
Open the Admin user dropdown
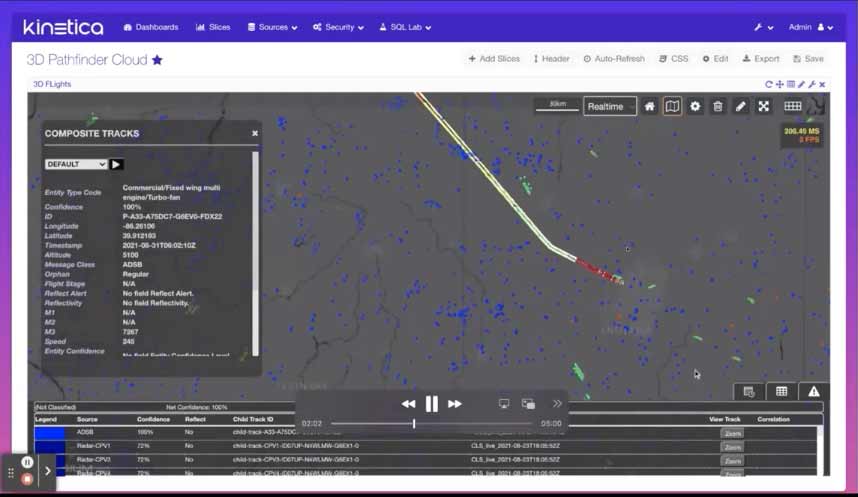click(x=811, y=27)
